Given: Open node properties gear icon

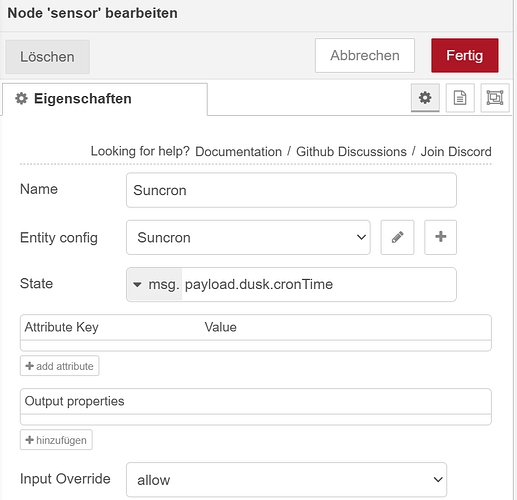Looking at the screenshot, I should pyautogui.click(x=425, y=98).
